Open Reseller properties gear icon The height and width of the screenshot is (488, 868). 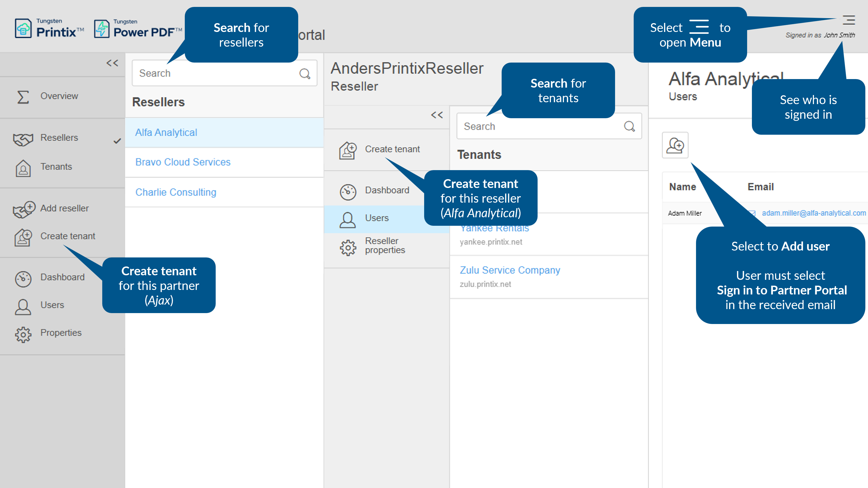tap(348, 248)
